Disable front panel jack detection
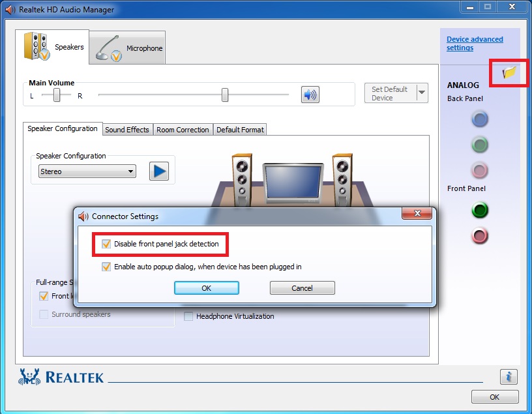The width and height of the screenshot is (532, 414). click(x=106, y=244)
